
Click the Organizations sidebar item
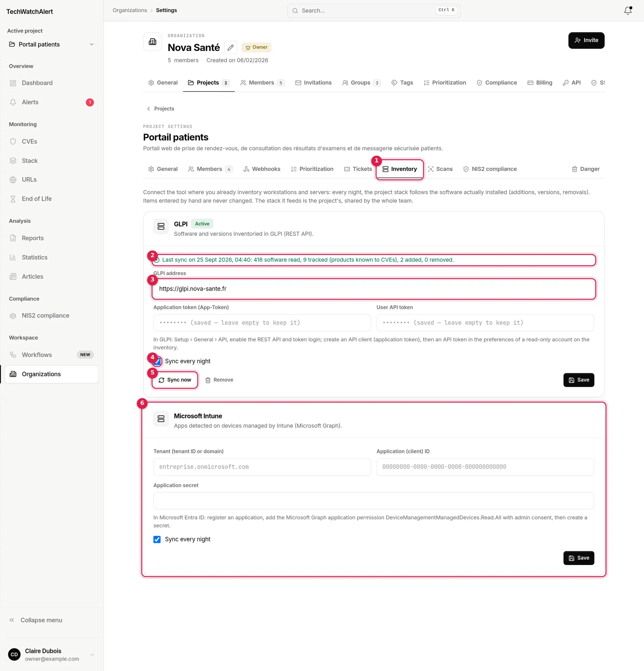tap(52, 374)
